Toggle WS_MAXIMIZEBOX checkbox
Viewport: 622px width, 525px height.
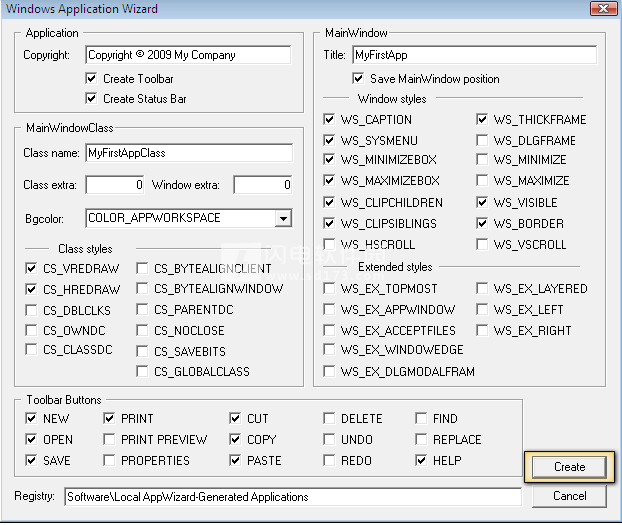pos(329,181)
